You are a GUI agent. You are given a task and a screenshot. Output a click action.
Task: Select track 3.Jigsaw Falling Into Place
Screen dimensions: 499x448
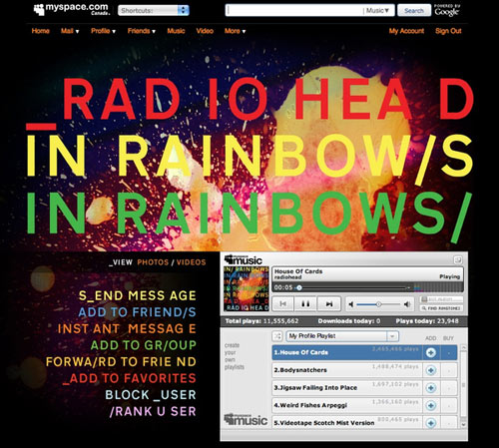pos(347,388)
